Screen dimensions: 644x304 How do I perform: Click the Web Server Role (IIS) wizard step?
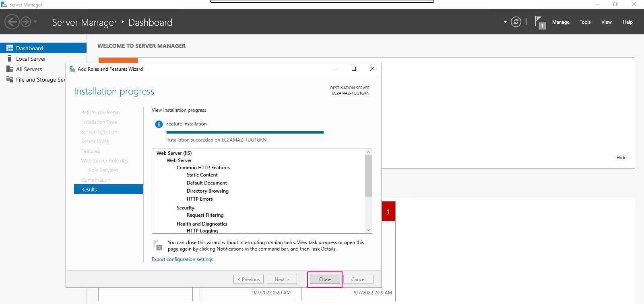105,160
